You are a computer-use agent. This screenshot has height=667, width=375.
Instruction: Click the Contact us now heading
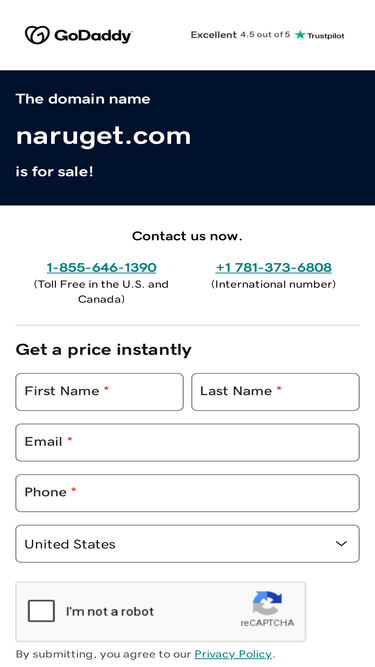(187, 236)
